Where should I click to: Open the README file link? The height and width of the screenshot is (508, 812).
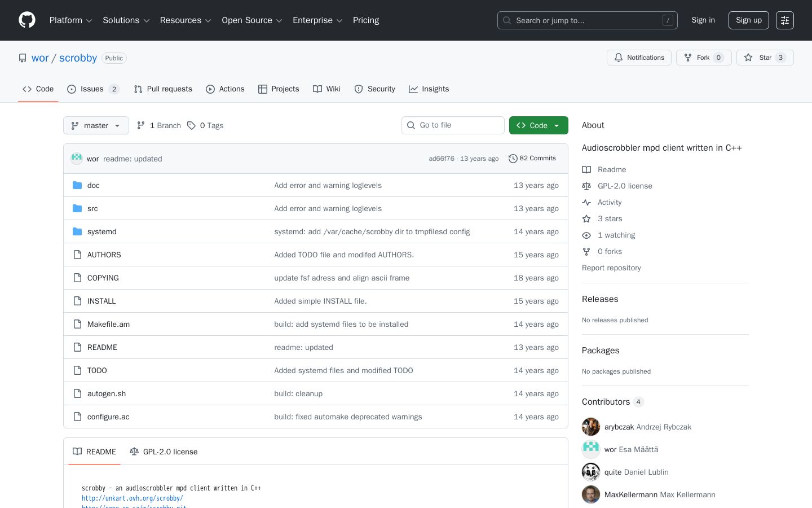tap(102, 347)
